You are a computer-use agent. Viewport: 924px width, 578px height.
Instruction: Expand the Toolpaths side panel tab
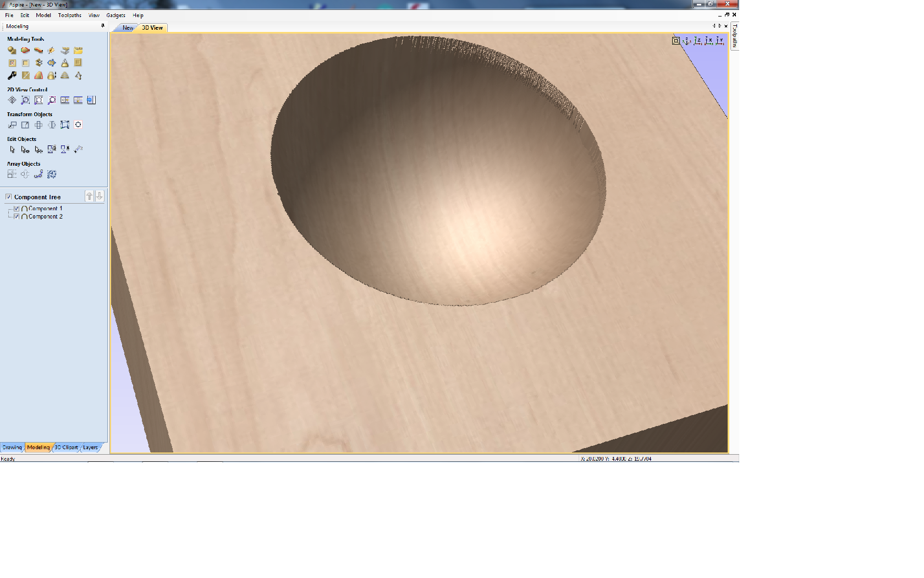pos(735,36)
